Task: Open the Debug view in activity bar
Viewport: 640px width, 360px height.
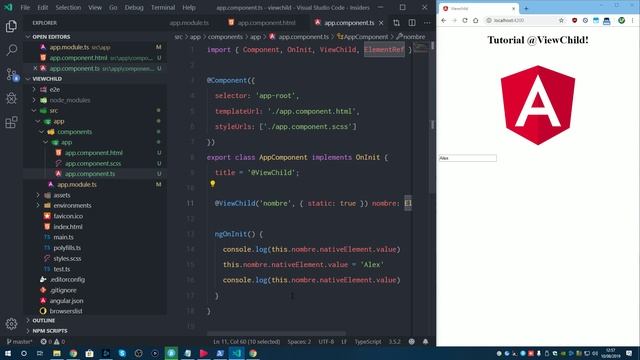Action: (x=11, y=98)
